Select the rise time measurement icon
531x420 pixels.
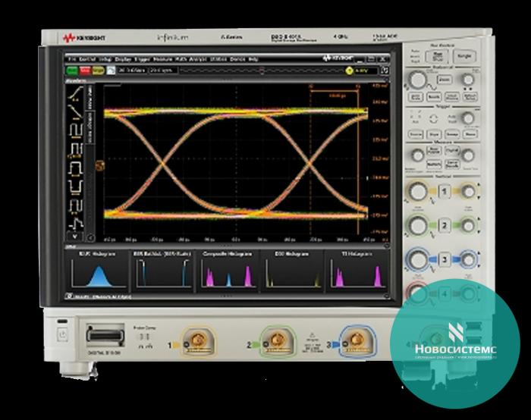coord(76,93)
